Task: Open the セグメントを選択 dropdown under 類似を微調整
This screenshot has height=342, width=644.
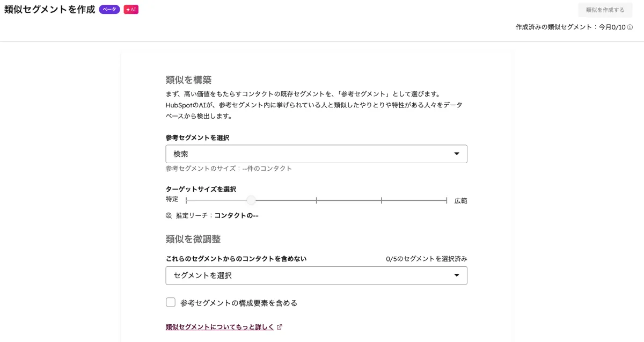Action: 316,275
